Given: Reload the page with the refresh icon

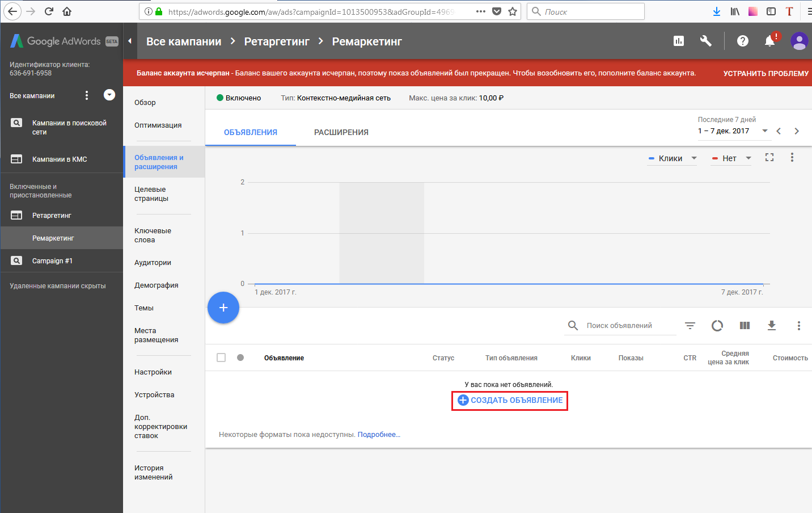Looking at the screenshot, I should click(x=49, y=11).
